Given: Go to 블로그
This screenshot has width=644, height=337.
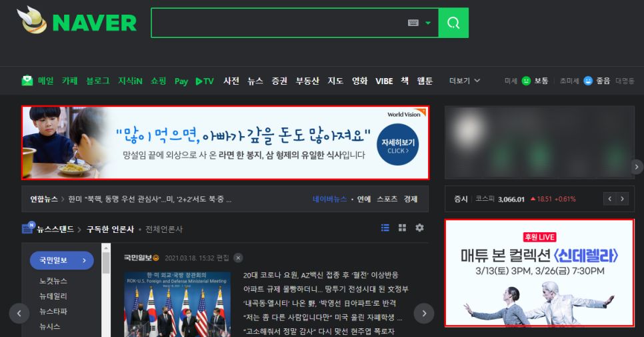Looking at the screenshot, I should click(98, 81).
